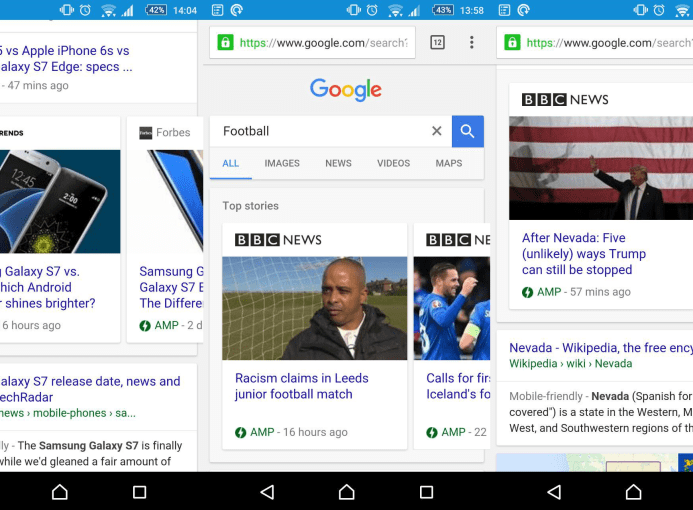This screenshot has height=510, width=693.
Task: Switch to the VIDEOS tab
Action: (393, 164)
